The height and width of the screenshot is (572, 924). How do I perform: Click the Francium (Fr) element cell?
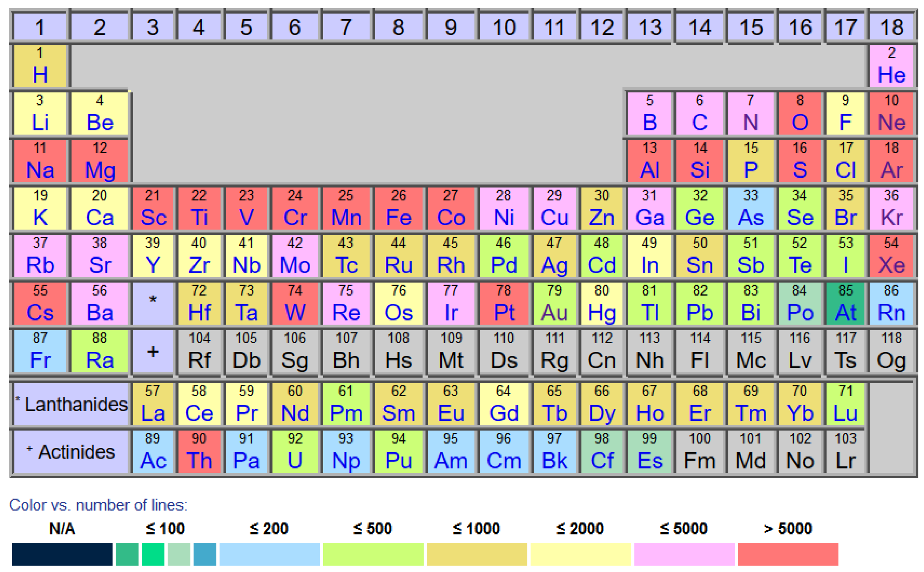click(x=40, y=351)
